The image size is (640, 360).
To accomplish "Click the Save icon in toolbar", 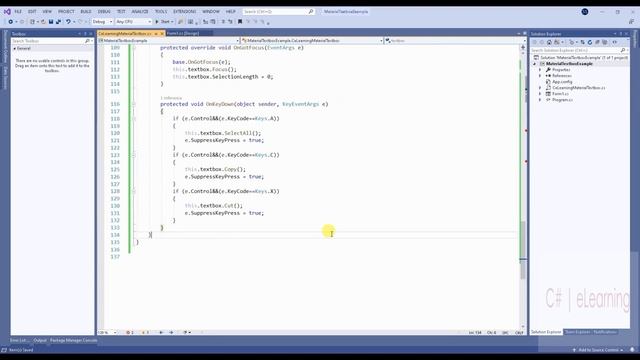I will tap(51, 22).
